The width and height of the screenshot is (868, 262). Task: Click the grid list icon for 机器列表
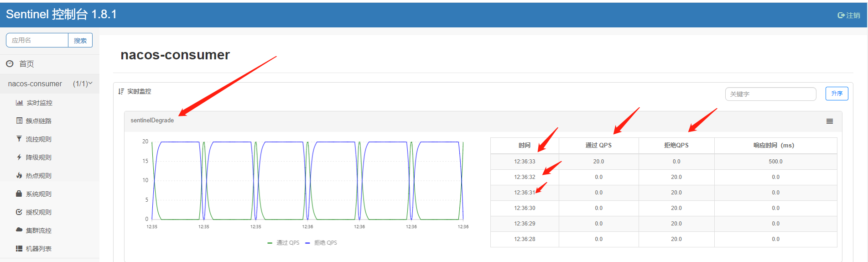tap(19, 248)
